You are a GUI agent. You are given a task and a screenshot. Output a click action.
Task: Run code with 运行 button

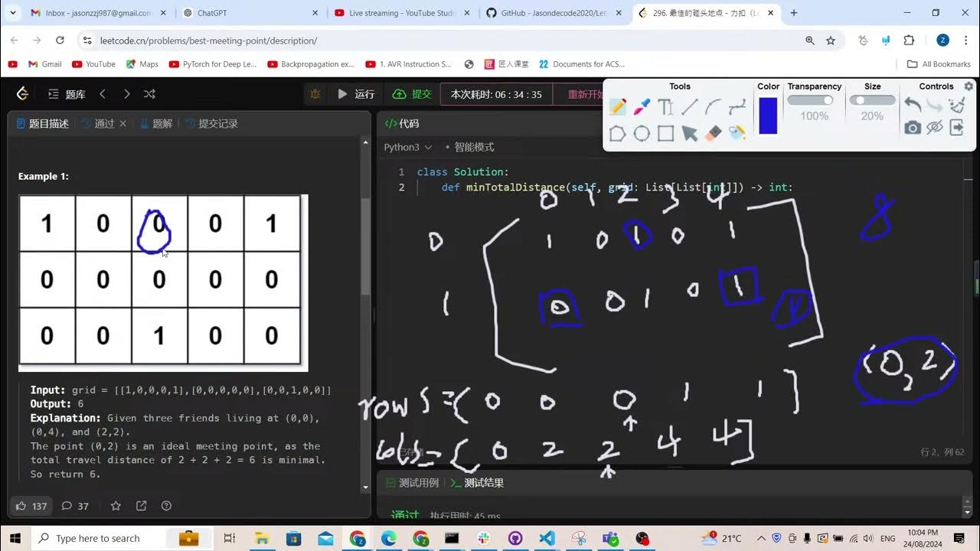[356, 94]
